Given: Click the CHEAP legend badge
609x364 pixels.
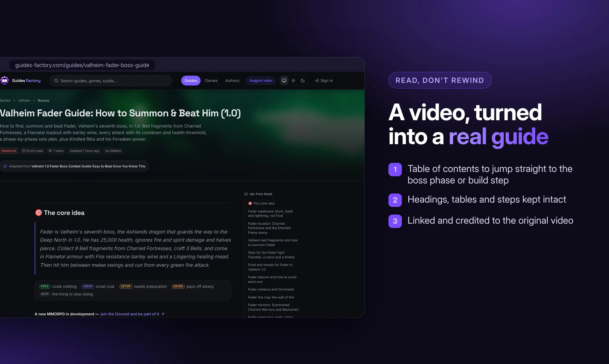Looking at the screenshot, I should coord(88,286).
